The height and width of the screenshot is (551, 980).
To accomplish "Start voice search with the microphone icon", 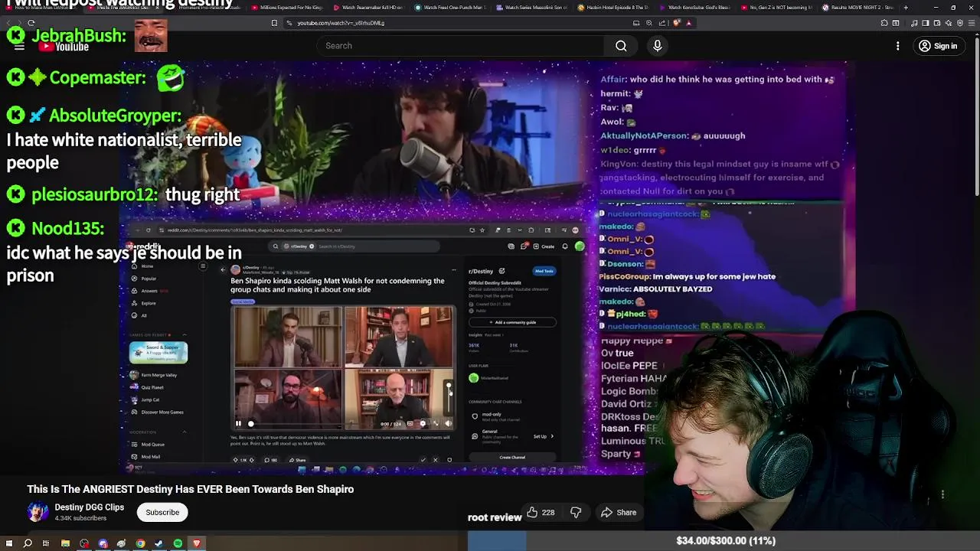I will tap(657, 46).
